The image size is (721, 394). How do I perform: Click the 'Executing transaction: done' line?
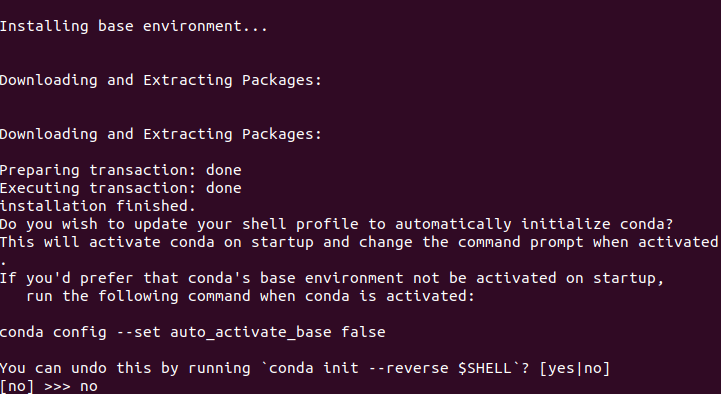120,188
